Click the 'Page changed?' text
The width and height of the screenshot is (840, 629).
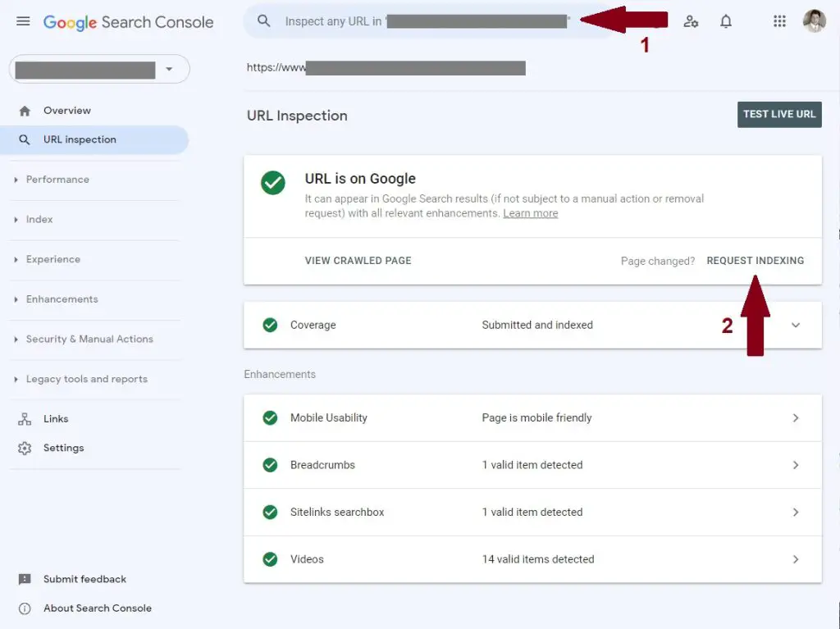tap(657, 261)
